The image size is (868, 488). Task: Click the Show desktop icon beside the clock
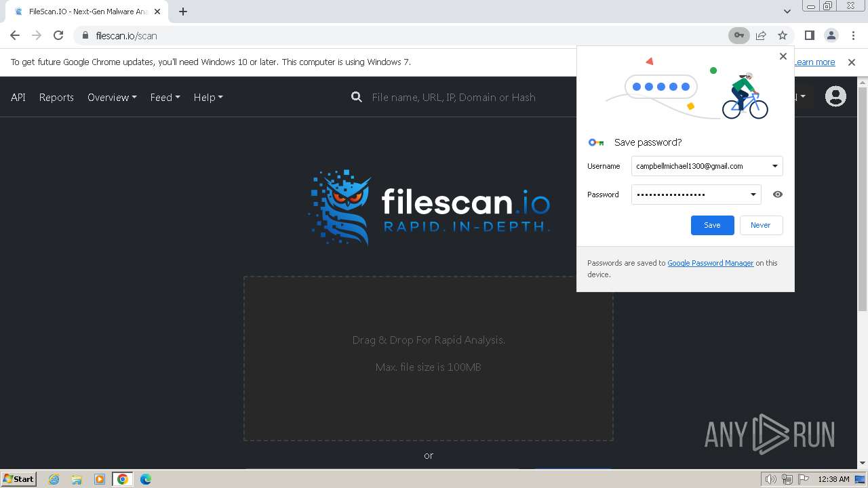click(x=861, y=479)
